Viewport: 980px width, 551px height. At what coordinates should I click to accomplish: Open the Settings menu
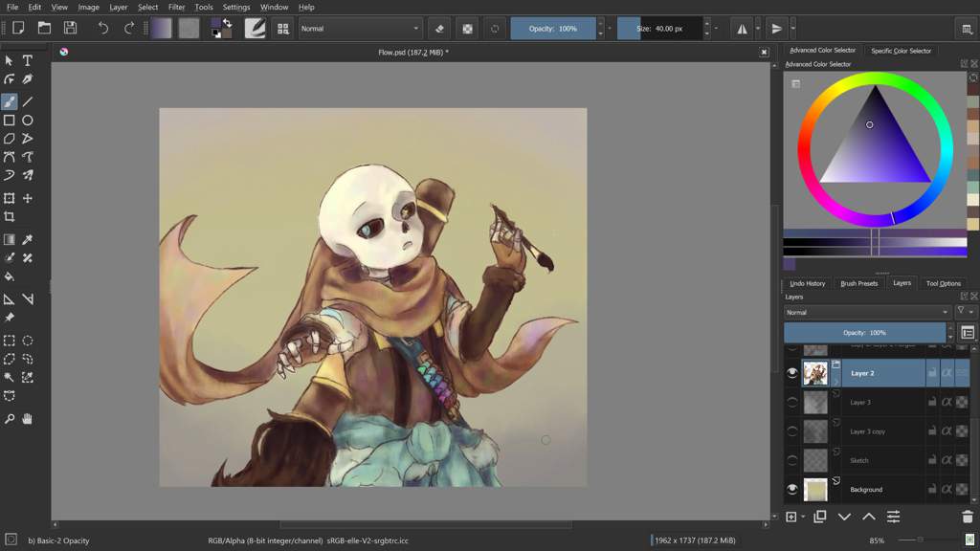[236, 7]
